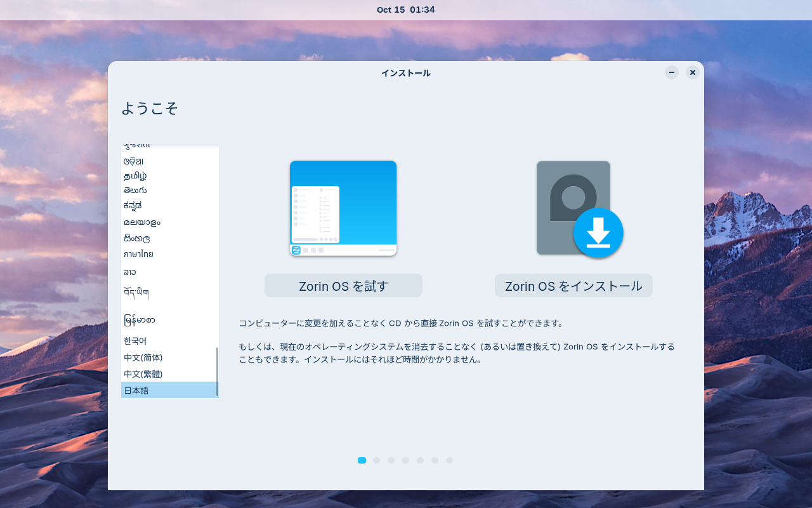Viewport: 812px width, 508px height.
Task: Click the Zorin OS desktop preview image
Action: click(x=343, y=208)
